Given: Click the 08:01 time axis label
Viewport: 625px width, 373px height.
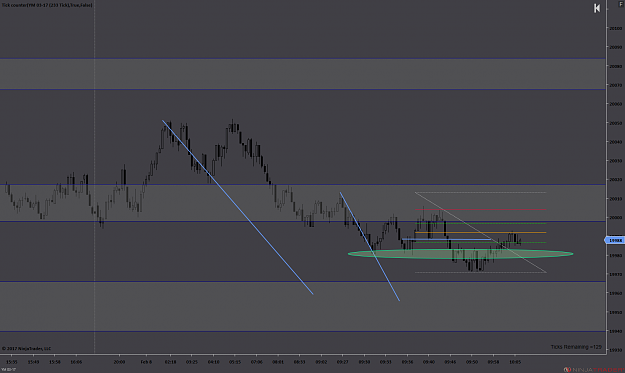Looking at the screenshot, I should pos(278,362).
